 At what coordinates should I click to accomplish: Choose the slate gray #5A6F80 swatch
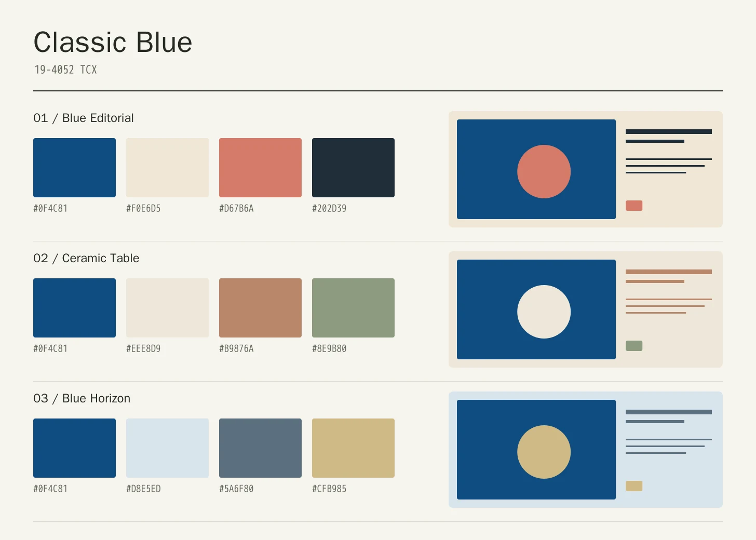(x=260, y=448)
